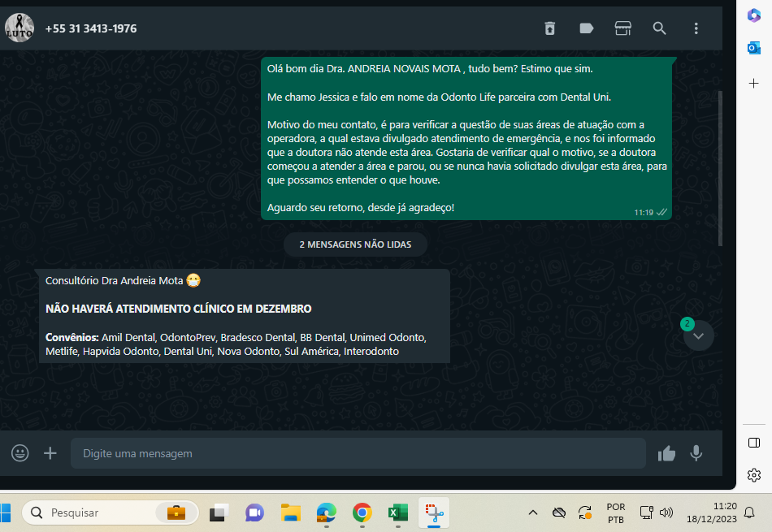Send thumbs up quick reaction
Screen dimensions: 772x532
point(666,453)
